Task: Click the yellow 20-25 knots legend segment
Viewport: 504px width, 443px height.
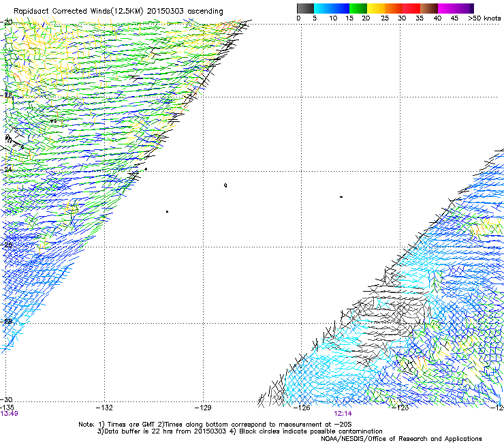Action: point(376,8)
